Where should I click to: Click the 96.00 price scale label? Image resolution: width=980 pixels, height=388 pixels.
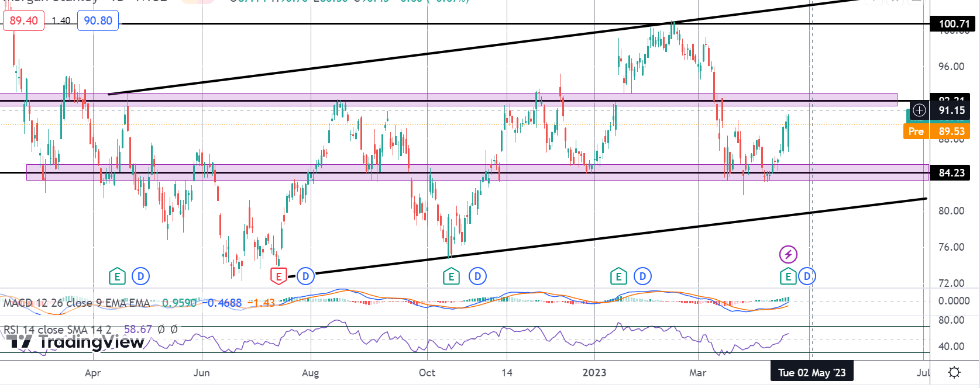[951, 67]
